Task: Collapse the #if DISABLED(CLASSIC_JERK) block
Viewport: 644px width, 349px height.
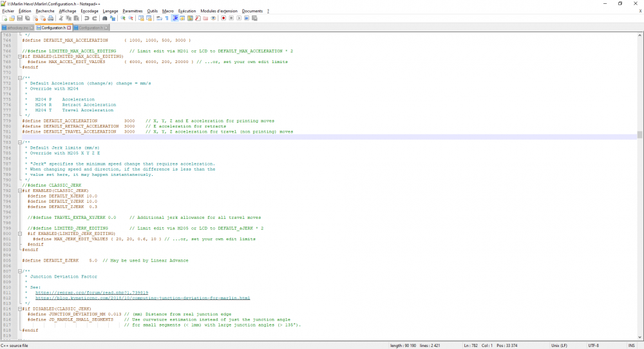Action: 20,309
